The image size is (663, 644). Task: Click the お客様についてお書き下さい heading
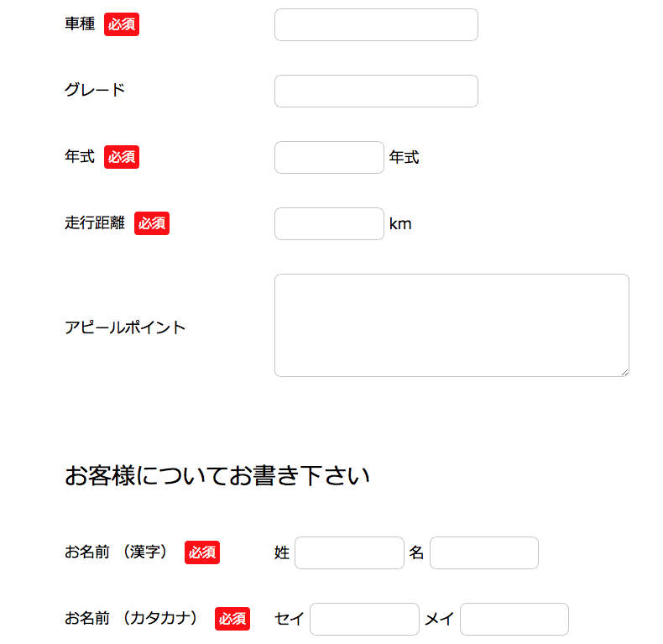coord(217,475)
